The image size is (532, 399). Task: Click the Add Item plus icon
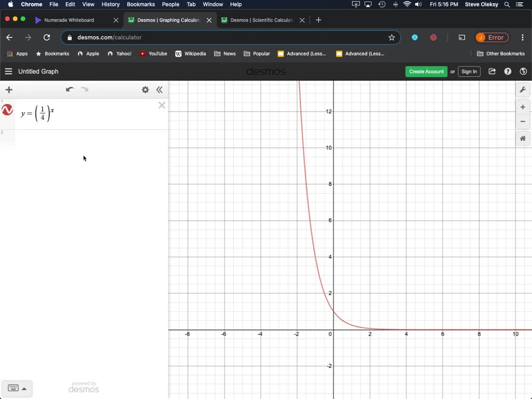9,90
